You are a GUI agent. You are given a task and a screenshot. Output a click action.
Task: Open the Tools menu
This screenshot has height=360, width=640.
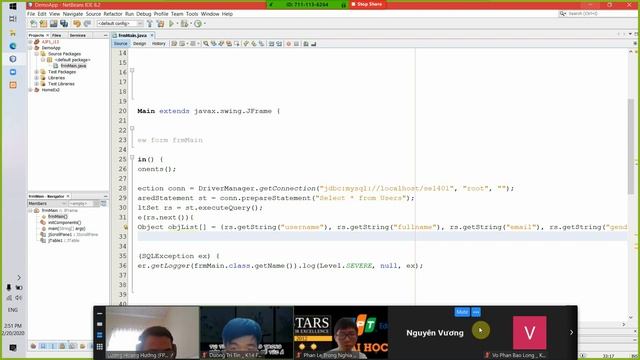tap(192, 14)
